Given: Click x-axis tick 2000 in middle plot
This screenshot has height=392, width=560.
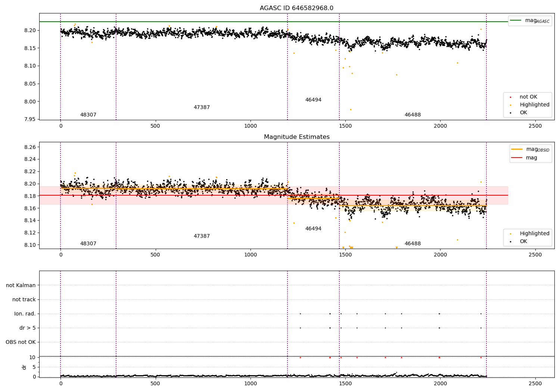Looking at the screenshot, I should (x=441, y=255).
